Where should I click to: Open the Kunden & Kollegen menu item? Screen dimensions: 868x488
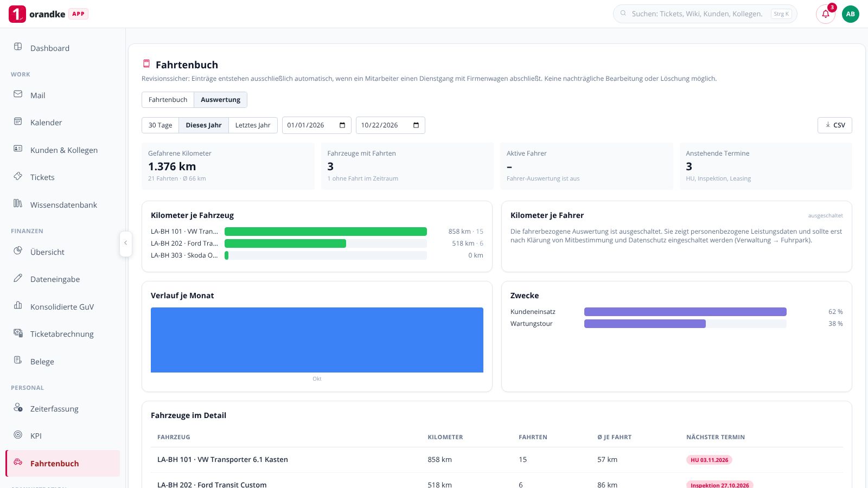point(62,150)
